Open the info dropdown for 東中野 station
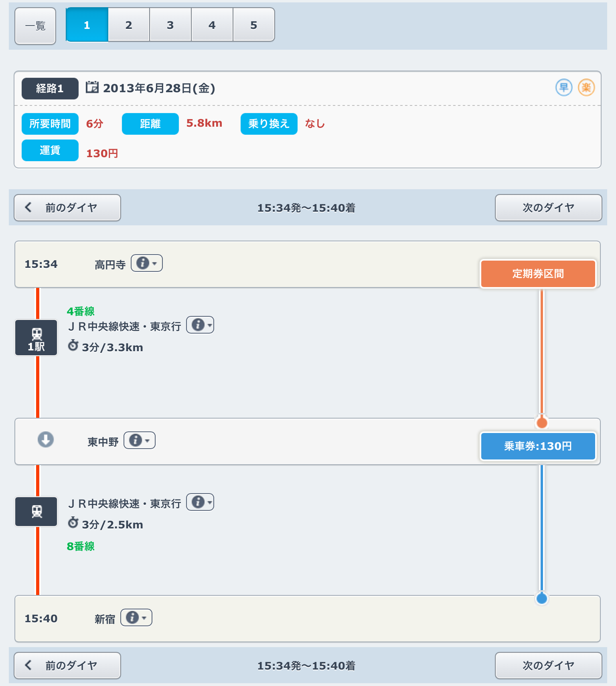The width and height of the screenshot is (616, 686). point(140,441)
